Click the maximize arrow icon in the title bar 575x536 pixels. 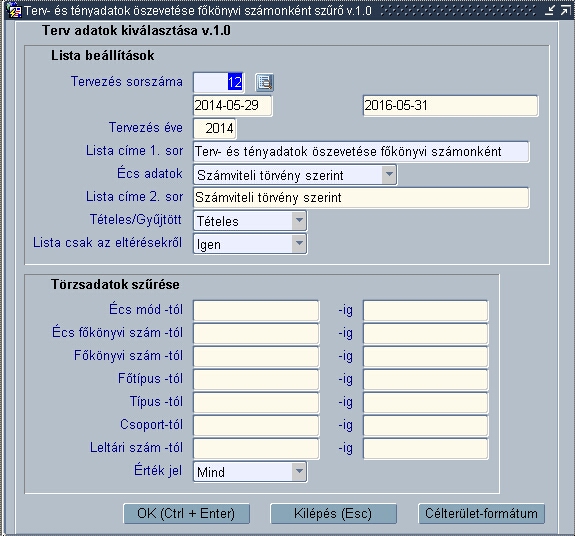pyautogui.click(x=565, y=10)
